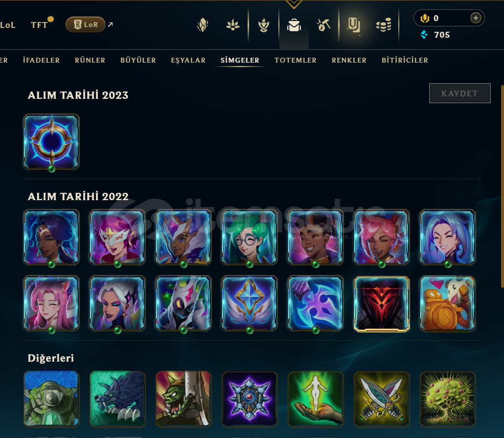Go to the BÜYÜLER tab

[138, 60]
